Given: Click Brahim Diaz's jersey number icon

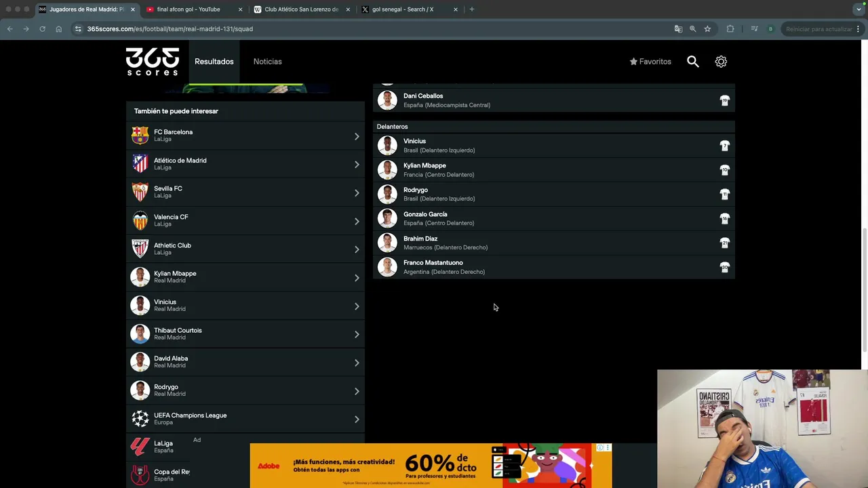Looking at the screenshot, I should (x=725, y=243).
